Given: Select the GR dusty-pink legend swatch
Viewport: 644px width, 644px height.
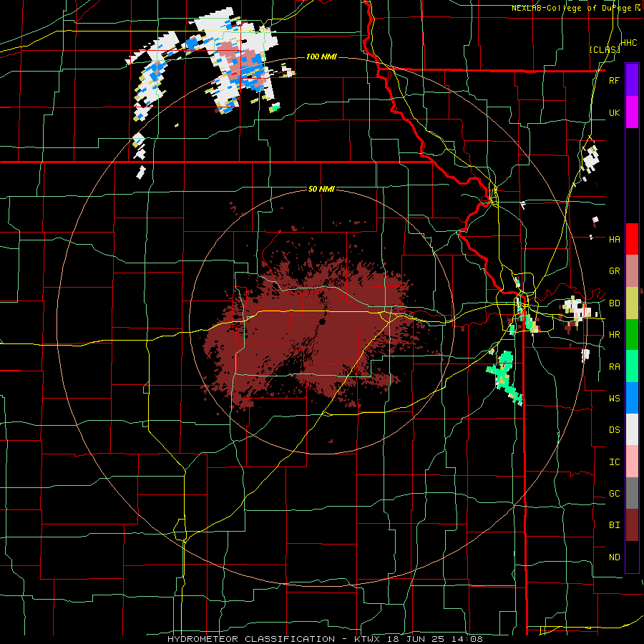Looking at the screenshot, I should pyautogui.click(x=632, y=271).
